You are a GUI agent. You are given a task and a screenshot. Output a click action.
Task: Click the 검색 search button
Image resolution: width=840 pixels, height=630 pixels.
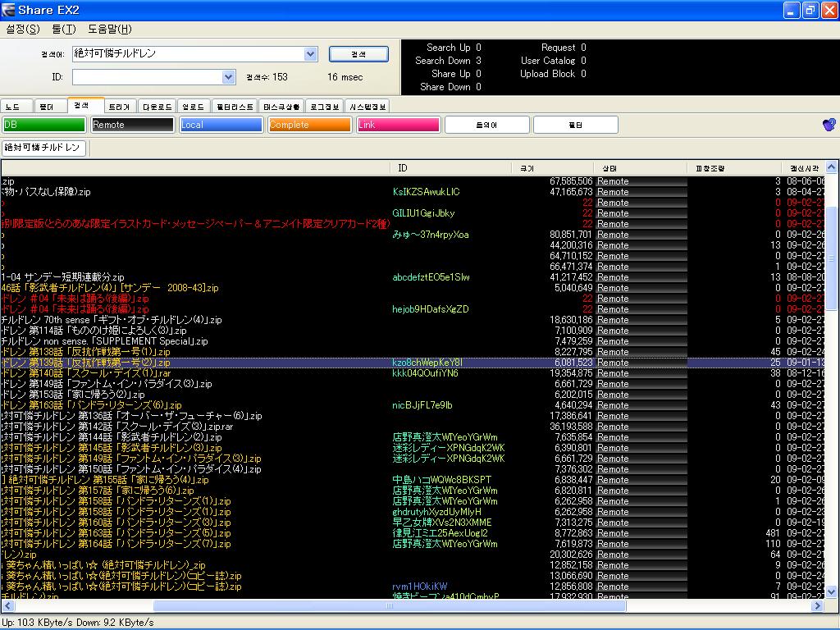[358, 54]
